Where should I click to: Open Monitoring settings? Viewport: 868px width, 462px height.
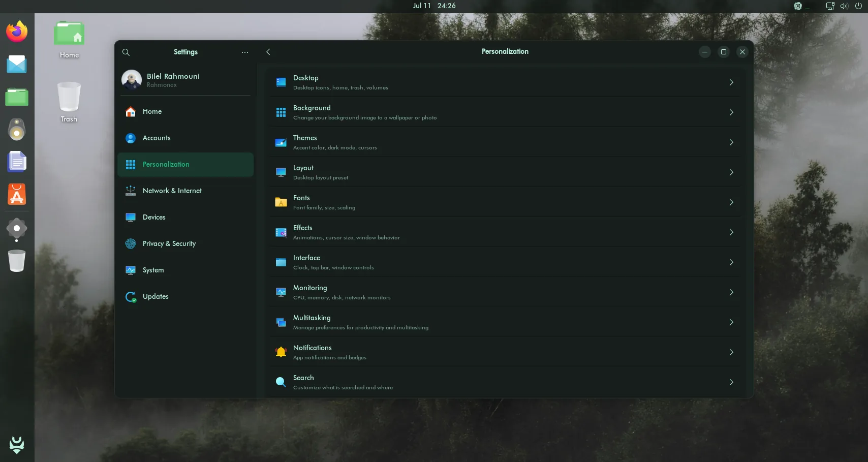pyautogui.click(x=505, y=292)
